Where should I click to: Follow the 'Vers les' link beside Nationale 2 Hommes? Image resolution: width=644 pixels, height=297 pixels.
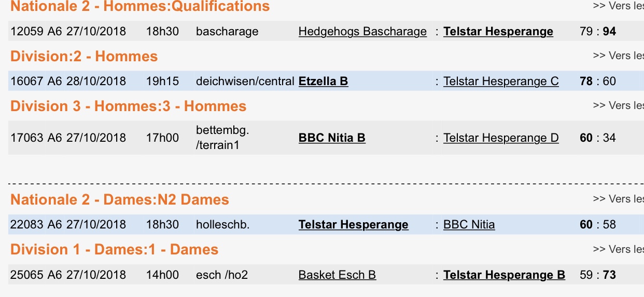pos(618,6)
